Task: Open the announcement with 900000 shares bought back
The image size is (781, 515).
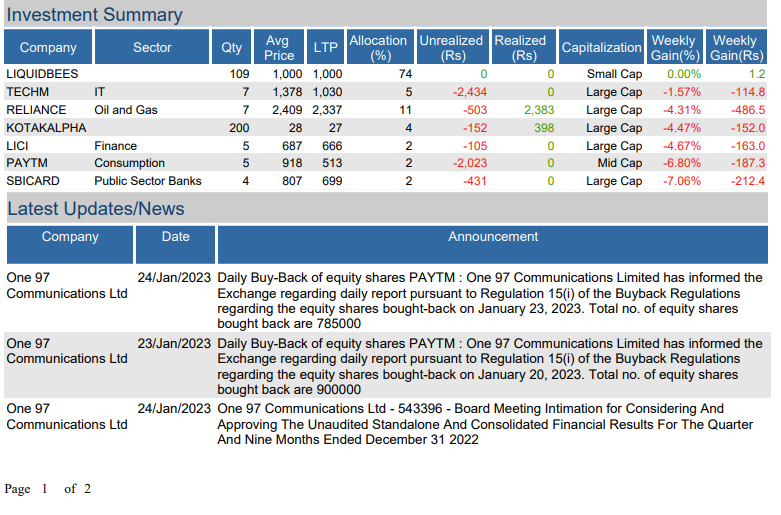Action: [490, 366]
